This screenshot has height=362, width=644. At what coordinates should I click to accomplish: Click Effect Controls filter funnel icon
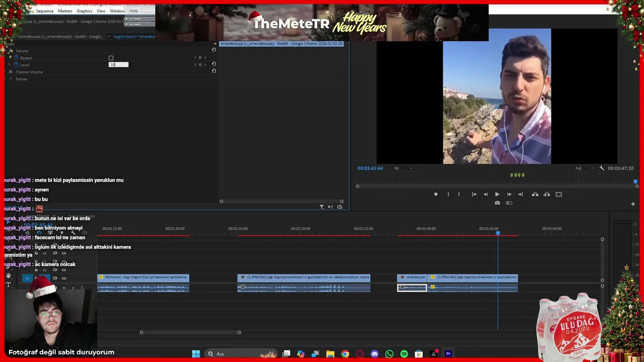[322, 207]
